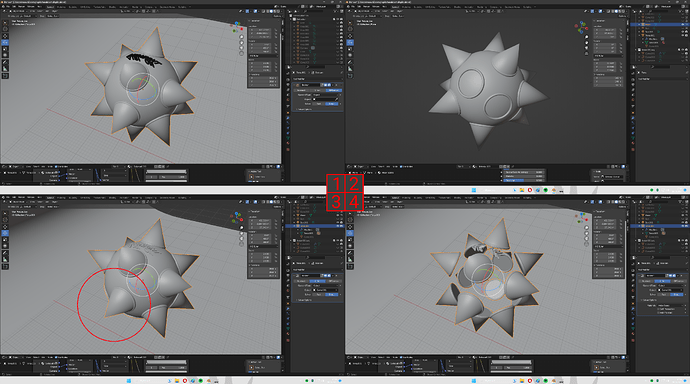The width and height of the screenshot is (690, 384).
Task: Select the Move tool in bottom-right Blender window
Action: (x=350, y=227)
